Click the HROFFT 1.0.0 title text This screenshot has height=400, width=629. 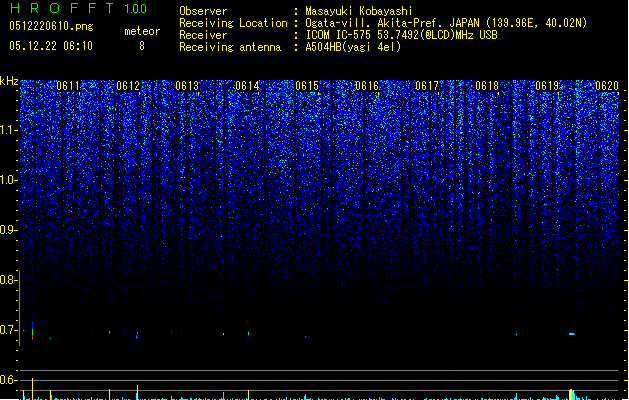click(x=79, y=8)
